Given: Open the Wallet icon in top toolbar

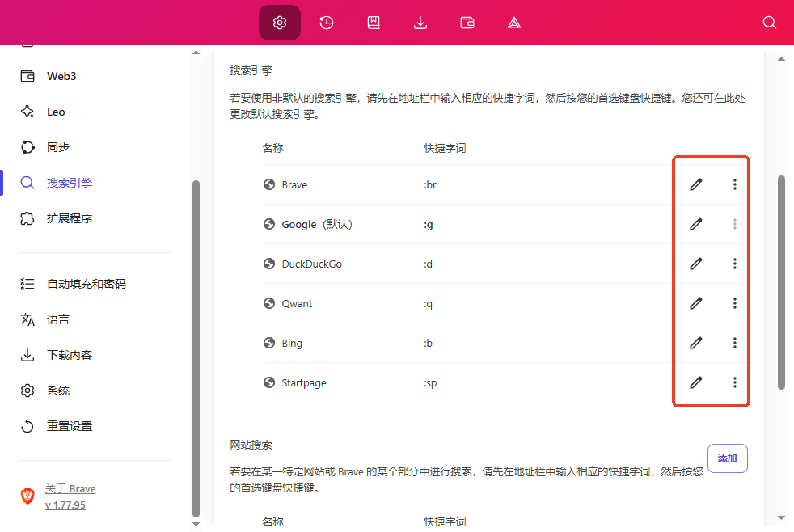Looking at the screenshot, I should point(467,23).
